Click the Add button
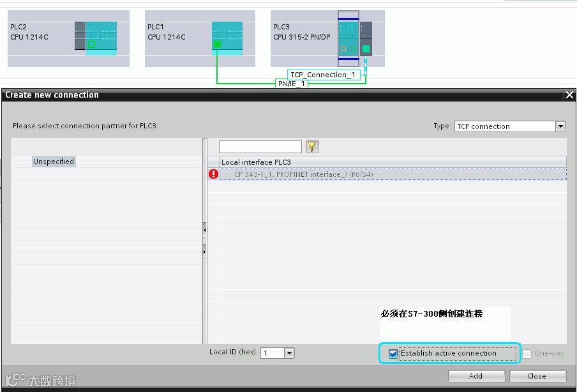The width and height of the screenshot is (577, 392). click(476, 376)
